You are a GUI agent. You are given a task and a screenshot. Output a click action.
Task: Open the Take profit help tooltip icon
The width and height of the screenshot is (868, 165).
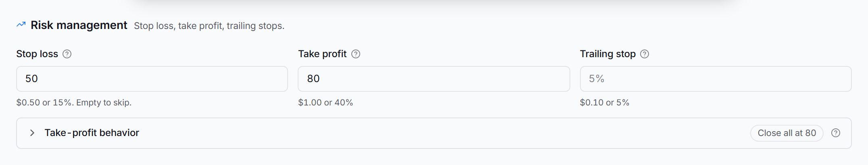coord(356,54)
